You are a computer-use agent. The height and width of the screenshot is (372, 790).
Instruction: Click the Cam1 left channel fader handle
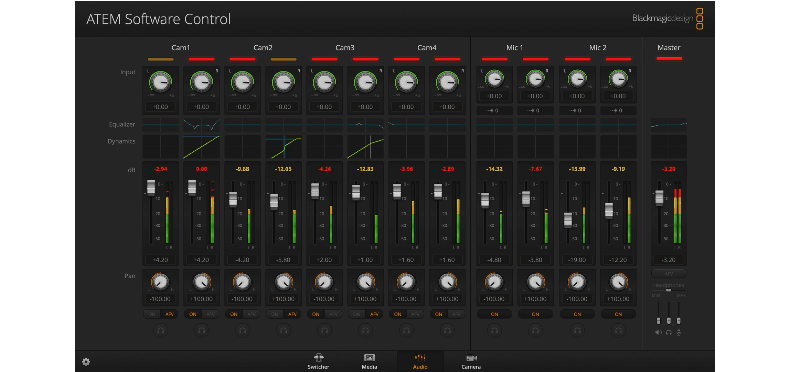[x=151, y=187]
